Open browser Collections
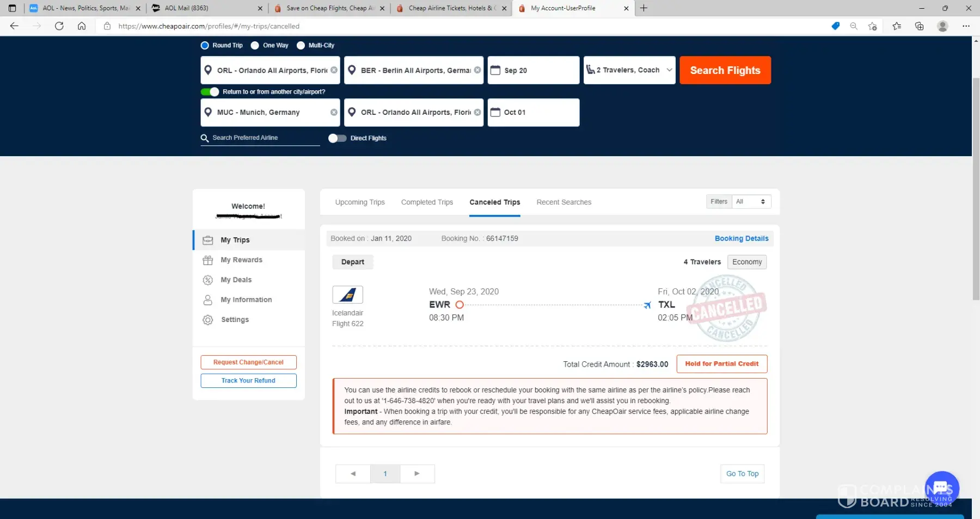This screenshot has width=980, height=519. point(920,26)
